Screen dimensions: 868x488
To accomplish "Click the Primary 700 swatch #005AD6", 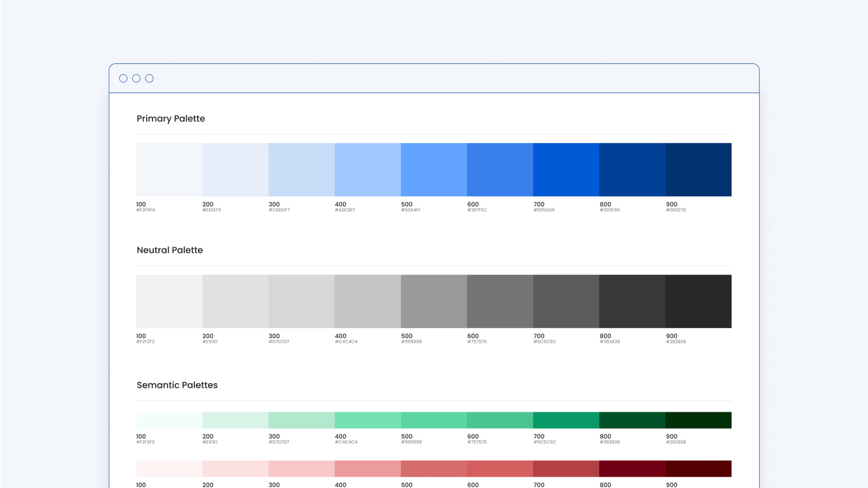I will [x=566, y=169].
